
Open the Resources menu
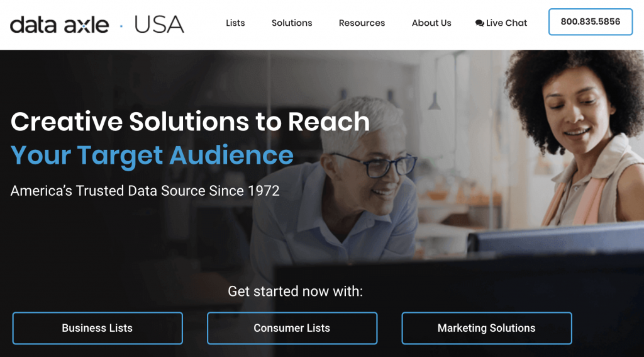(362, 23)
